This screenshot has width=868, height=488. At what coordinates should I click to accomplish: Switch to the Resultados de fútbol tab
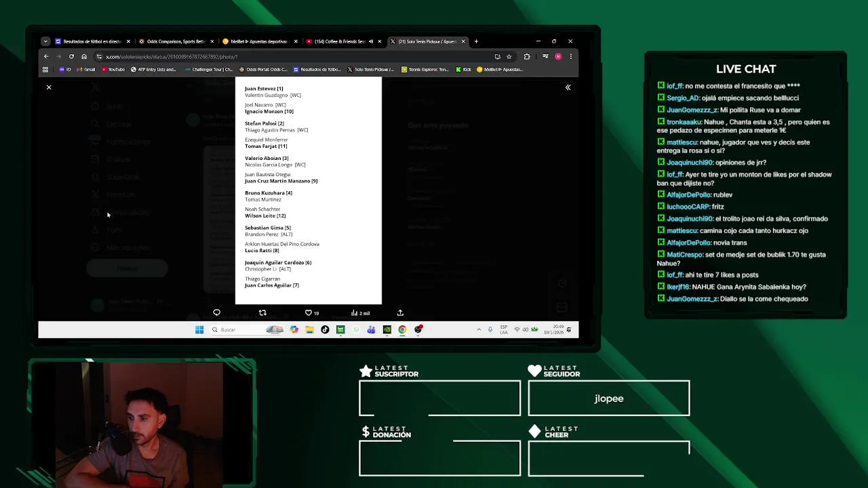93,41
